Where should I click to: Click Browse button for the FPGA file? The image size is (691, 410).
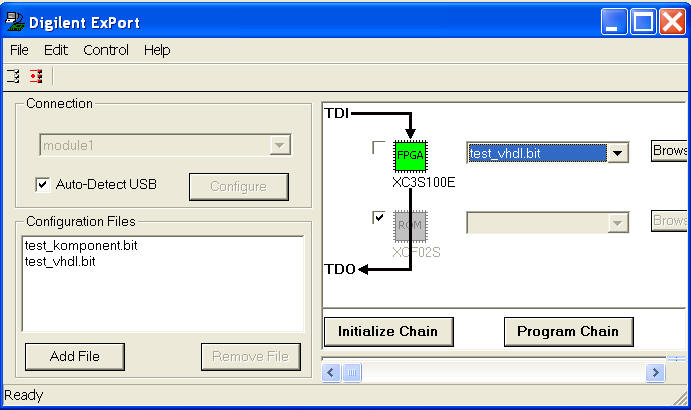coord(669,151)
